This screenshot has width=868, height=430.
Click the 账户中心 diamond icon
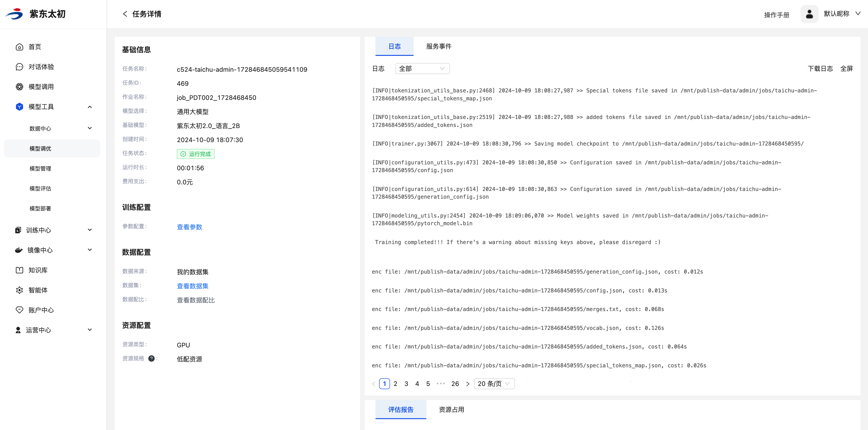[x=20, y=310]
